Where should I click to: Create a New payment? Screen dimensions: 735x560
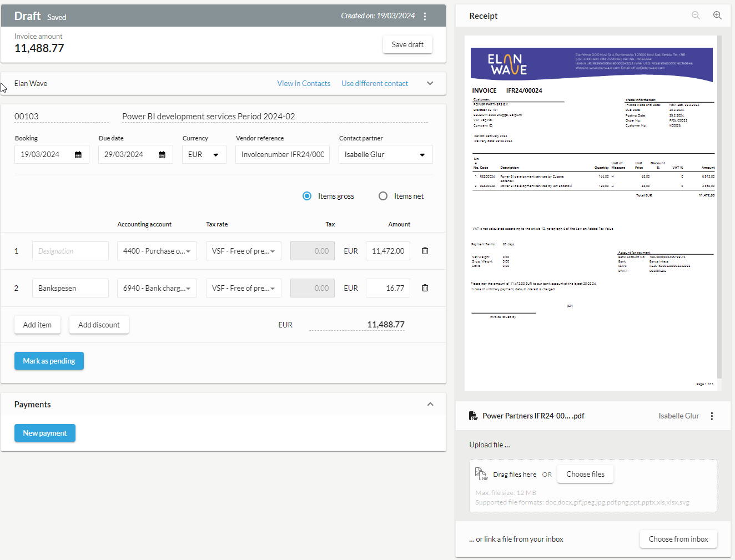[x=45, y=433]
